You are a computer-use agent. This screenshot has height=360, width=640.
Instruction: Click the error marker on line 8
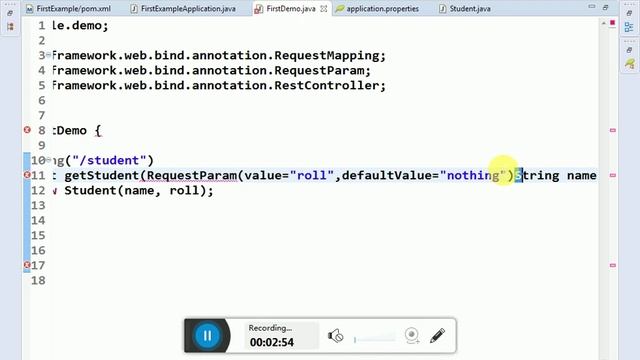click(x=27, y=130)
